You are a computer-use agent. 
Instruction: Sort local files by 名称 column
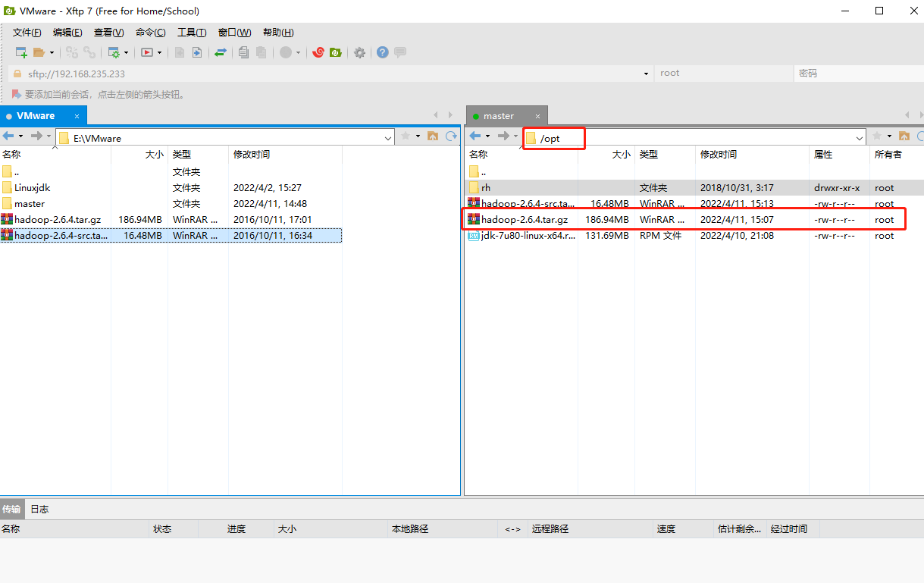55,155
